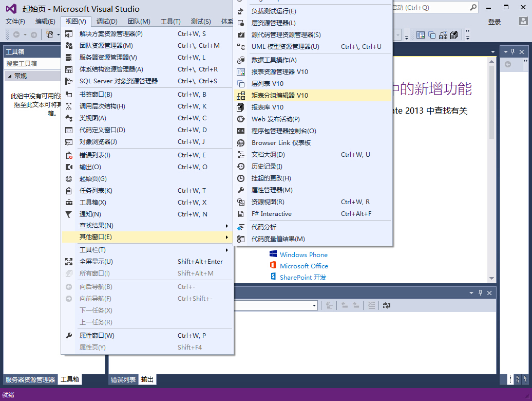Image resolution: width=532 pixels, height=401 pixels.
Task: Click the start page vertical scrollbar down arrow
Action: pos(491,279)
